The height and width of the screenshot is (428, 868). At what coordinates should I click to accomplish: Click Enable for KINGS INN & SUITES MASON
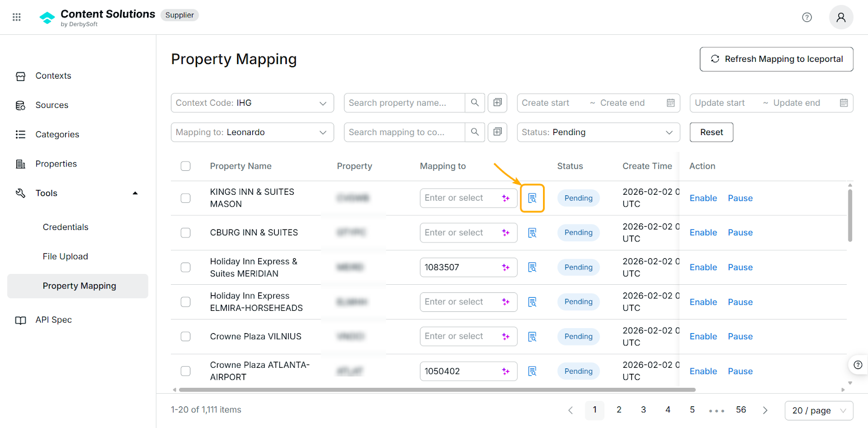703,198
